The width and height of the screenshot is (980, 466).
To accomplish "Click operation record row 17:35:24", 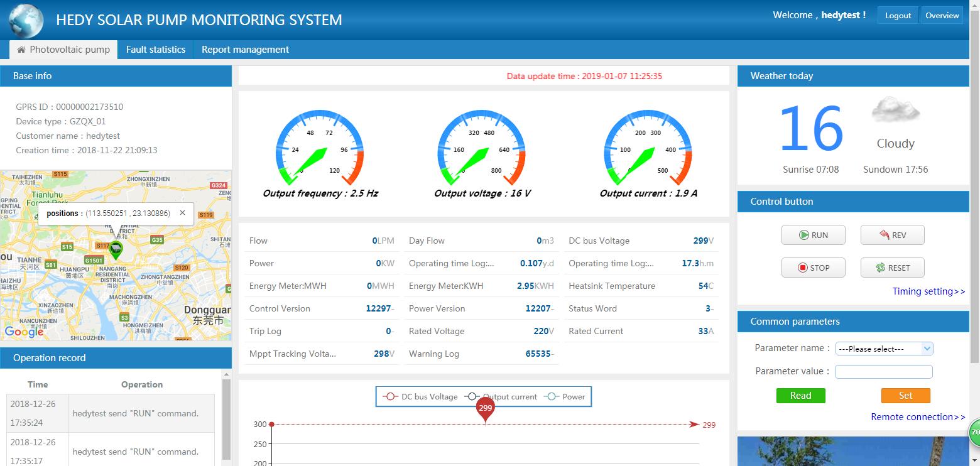I will 111,413.
